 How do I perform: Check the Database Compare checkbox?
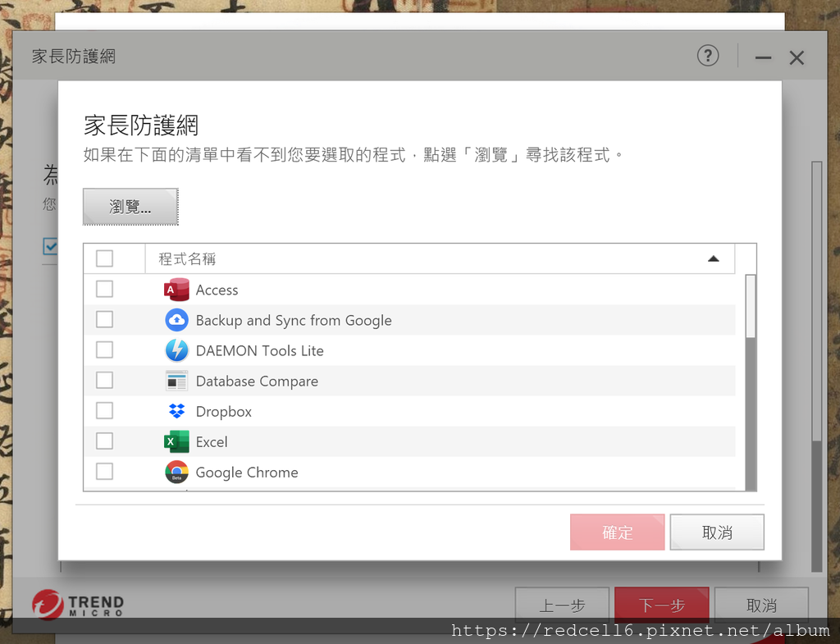(104, 381)
